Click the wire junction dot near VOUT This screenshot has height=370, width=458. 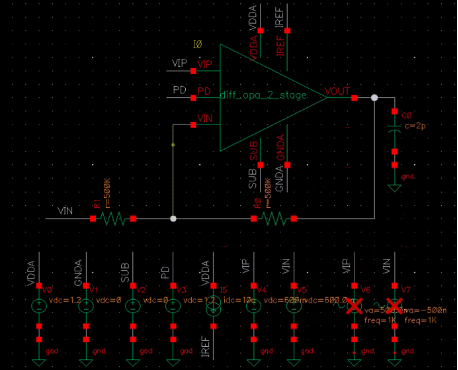(x=375, y=98)
